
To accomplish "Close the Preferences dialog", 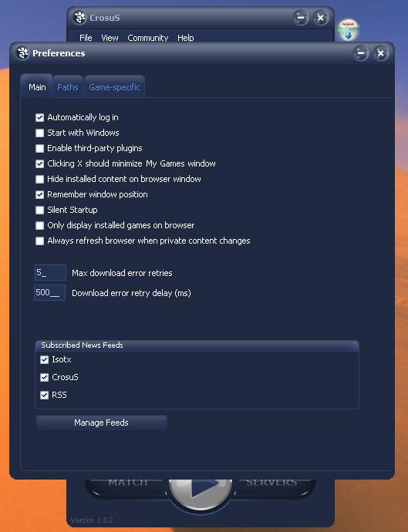I will click(380, 53).
